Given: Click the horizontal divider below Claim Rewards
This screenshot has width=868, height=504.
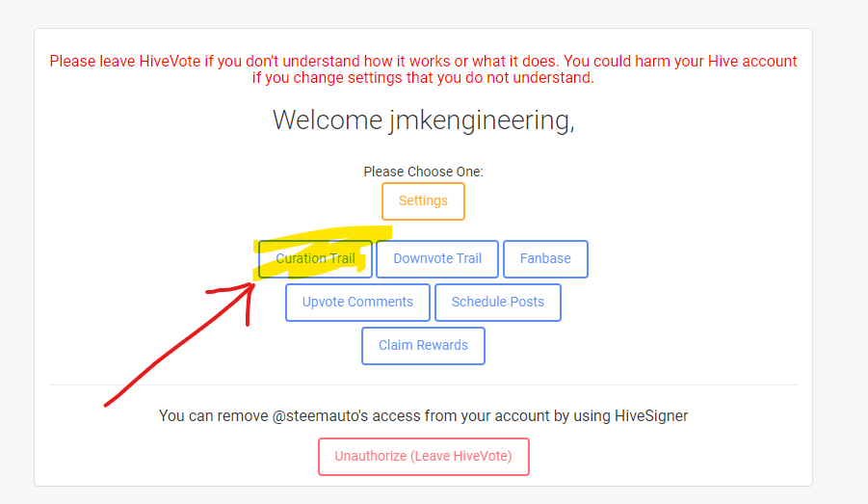Looking at the screenshot, I should point(423,385).
